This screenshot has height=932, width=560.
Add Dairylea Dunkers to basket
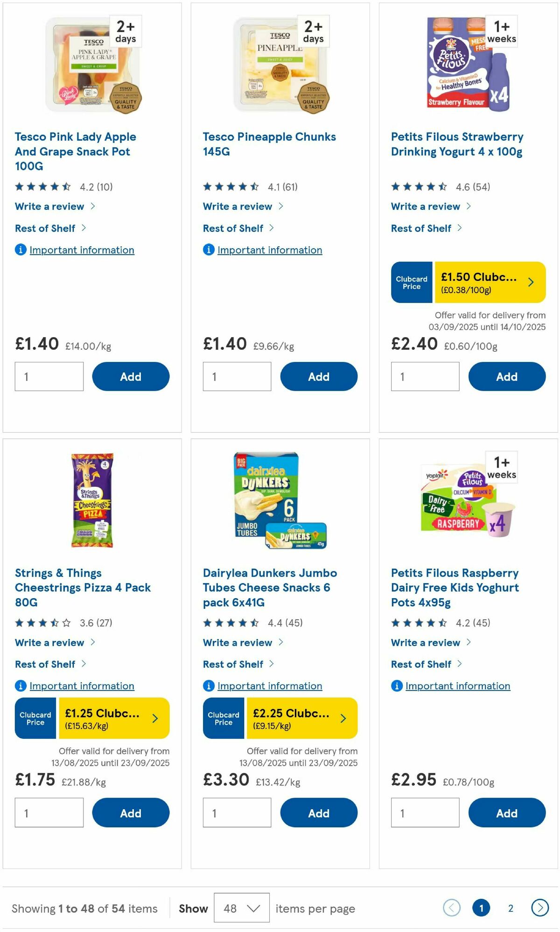(318, 813)
